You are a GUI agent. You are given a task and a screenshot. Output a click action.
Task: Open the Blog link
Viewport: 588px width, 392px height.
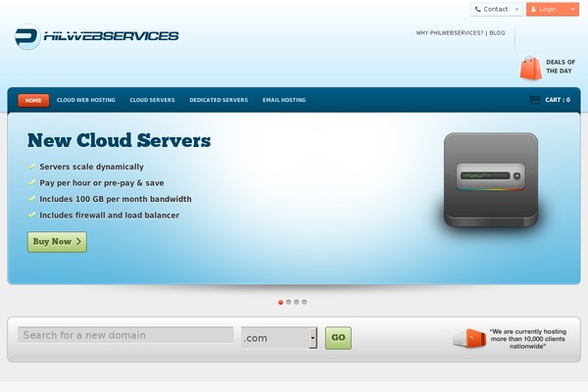[497, 33]
